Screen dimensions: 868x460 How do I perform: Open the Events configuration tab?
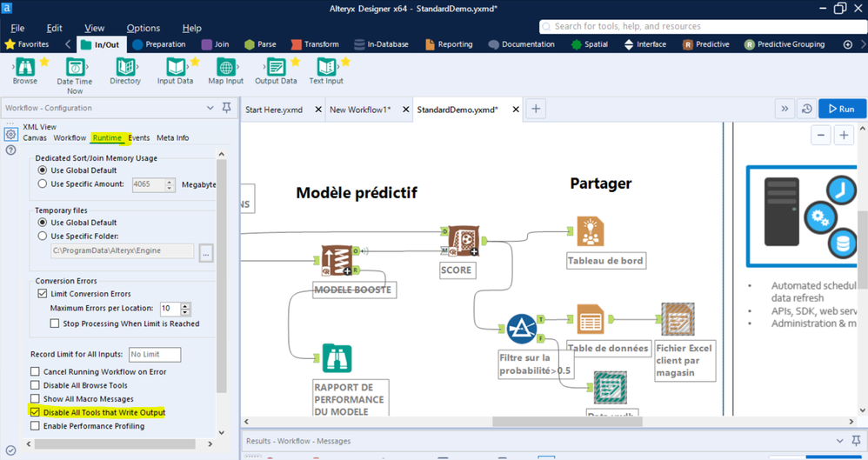pyautogui.click(x=139, y=138)
